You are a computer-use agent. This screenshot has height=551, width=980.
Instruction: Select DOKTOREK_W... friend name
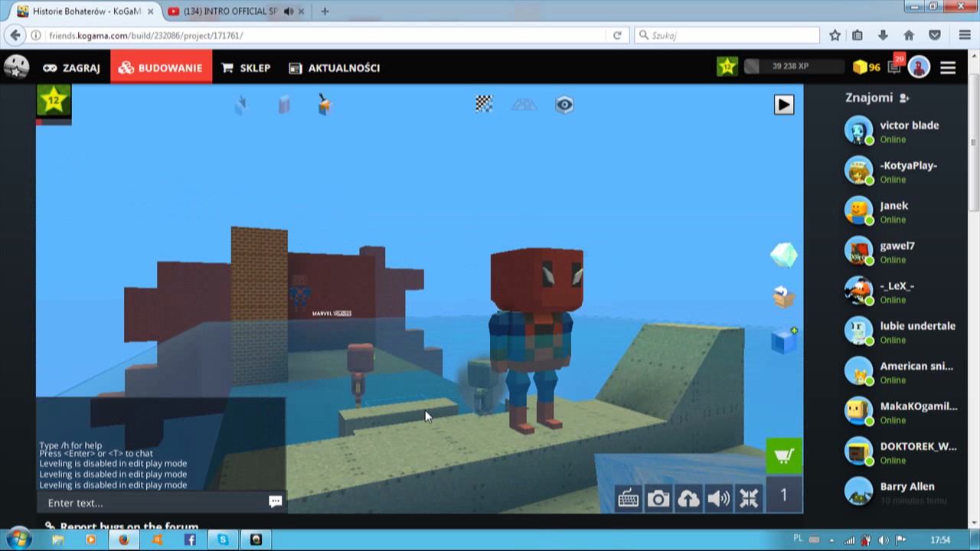[x=918, y=446]
